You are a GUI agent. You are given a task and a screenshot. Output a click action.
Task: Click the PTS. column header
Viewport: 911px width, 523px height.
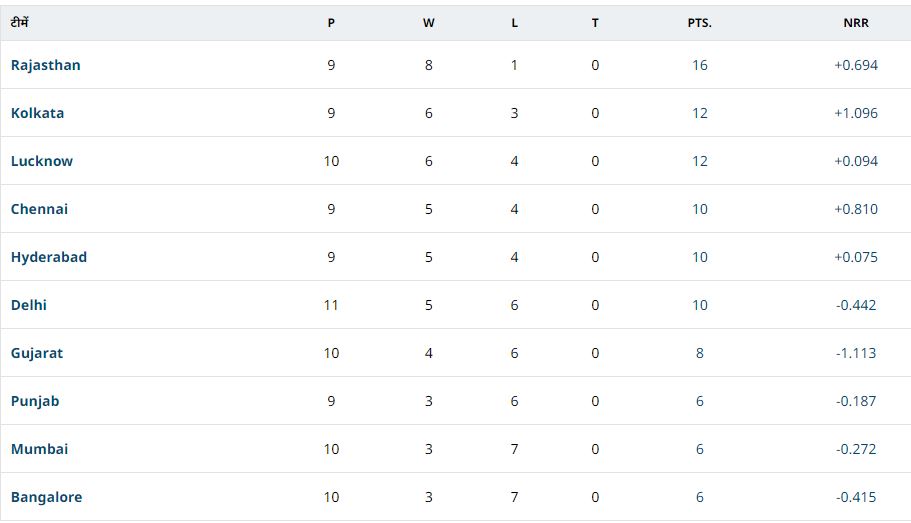700,23
